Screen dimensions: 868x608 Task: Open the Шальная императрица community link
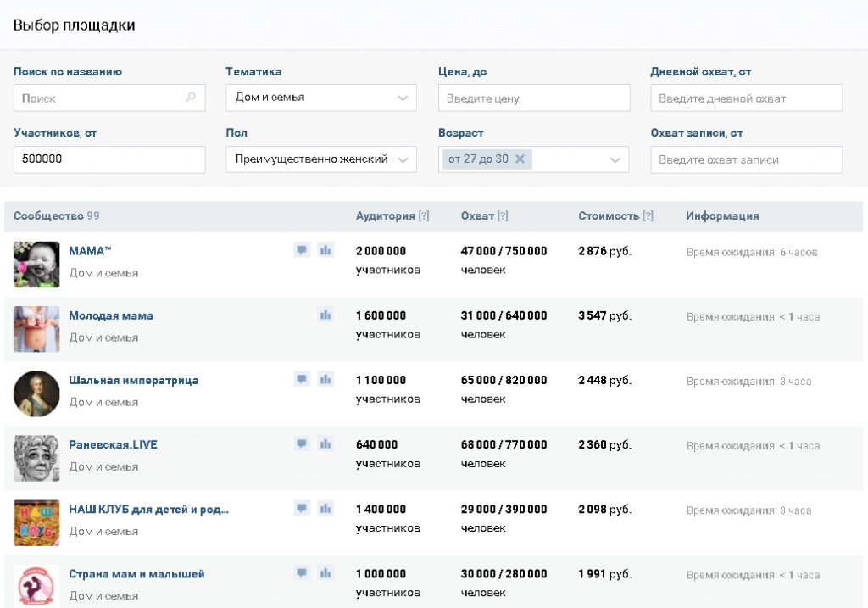tap(133, 381)
